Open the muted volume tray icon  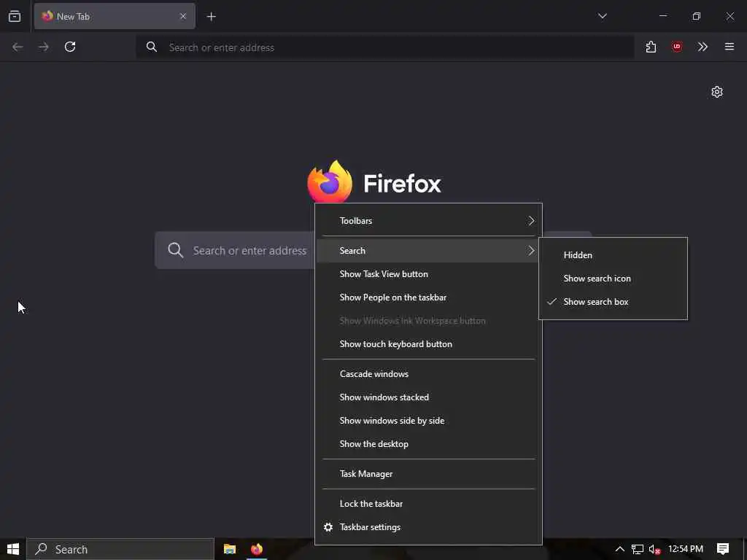(654, 550)
